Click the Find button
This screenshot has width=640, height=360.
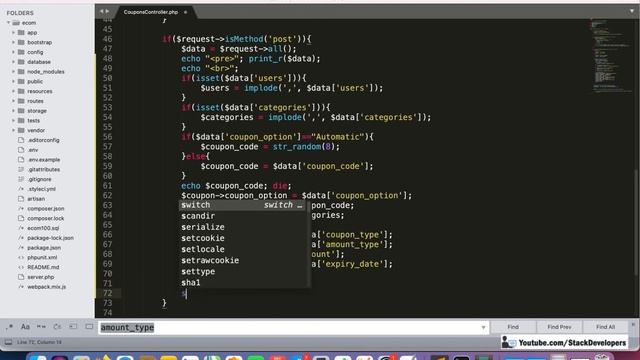[513, 327]
